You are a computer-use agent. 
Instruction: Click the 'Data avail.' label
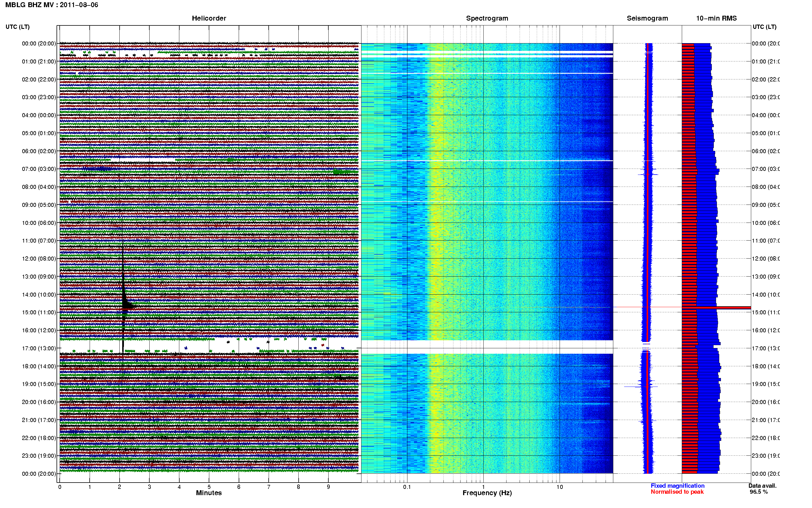[762, 486]
